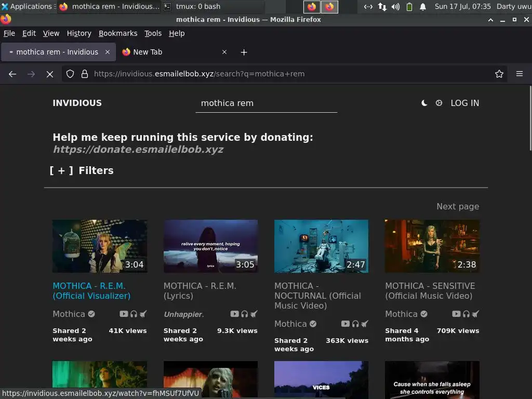Watch NOCTURNAL on YouTube icon

345,324
